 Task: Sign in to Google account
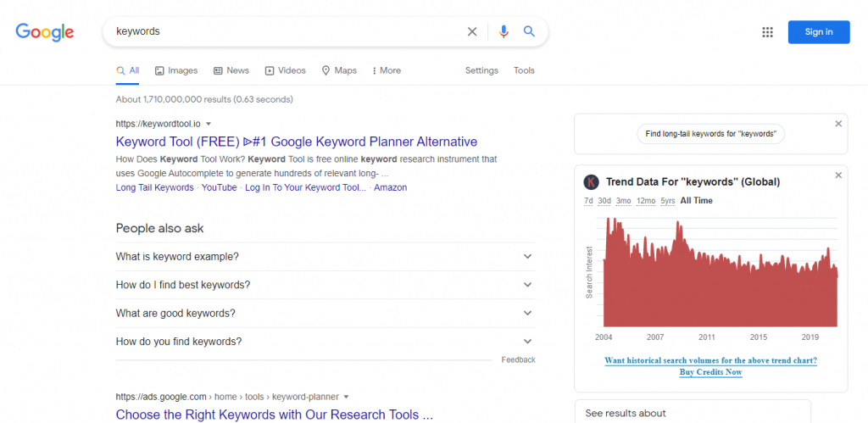pos(819,32)
